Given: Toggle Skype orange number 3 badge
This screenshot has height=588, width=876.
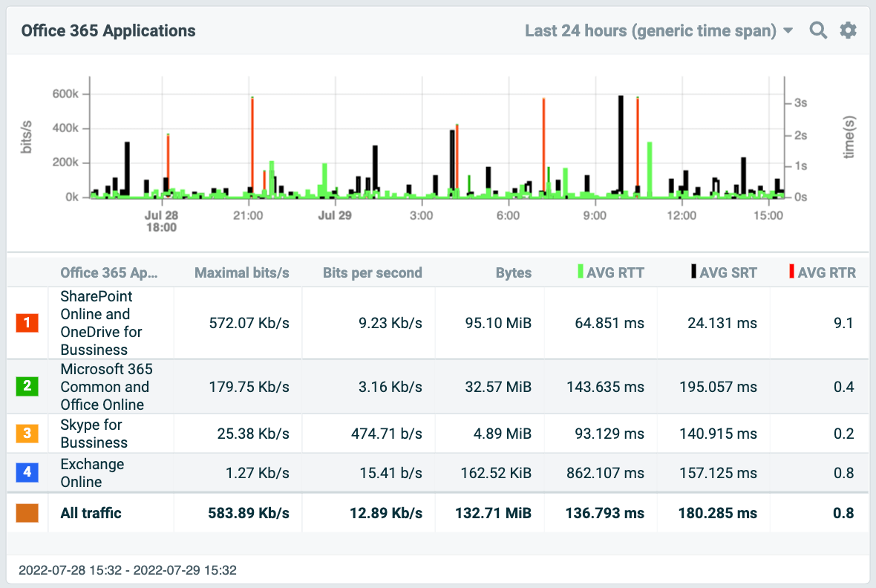Looking at the screenshot, I should [27, 434].
